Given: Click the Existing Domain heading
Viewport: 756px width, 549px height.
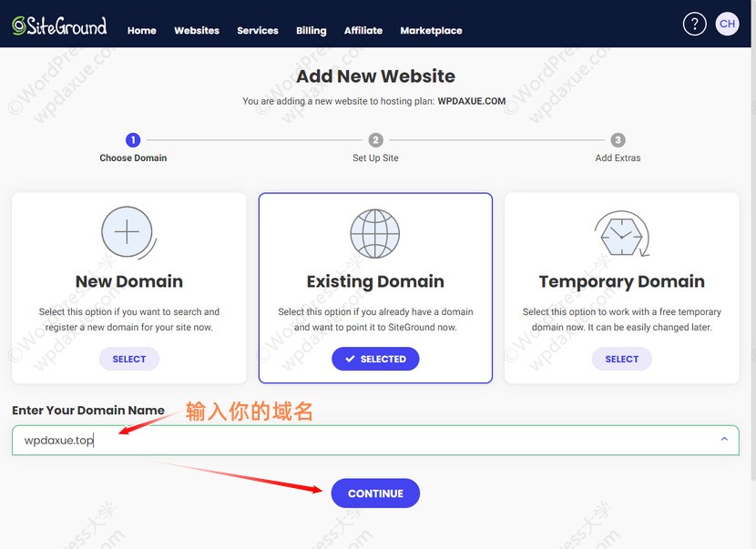Looking at the screenshot, I should (375, 281).
